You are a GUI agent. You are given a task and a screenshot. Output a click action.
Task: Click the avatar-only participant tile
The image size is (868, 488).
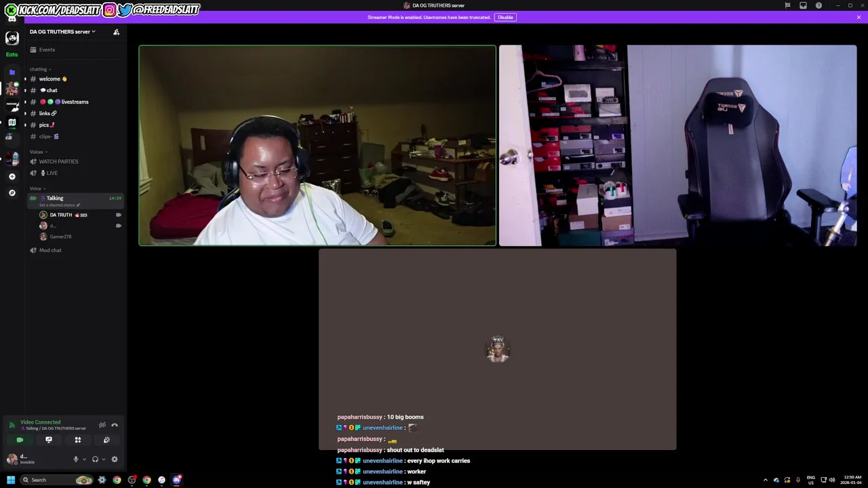click(498, 350)
